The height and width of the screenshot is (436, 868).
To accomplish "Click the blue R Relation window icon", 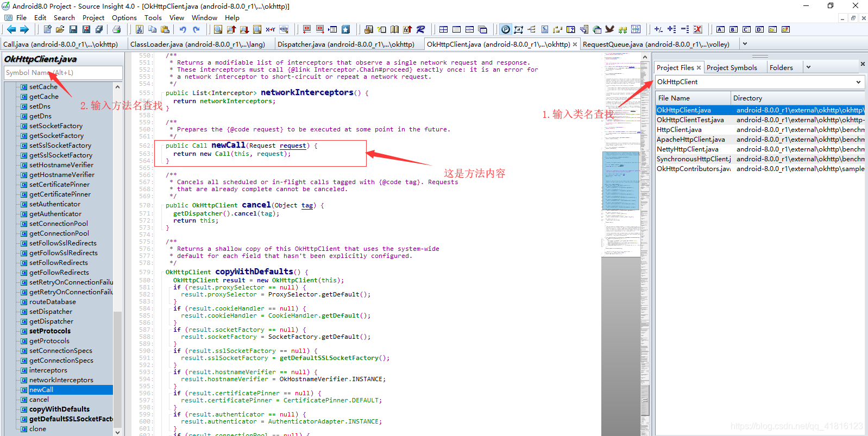I will [x=420, y=29].
